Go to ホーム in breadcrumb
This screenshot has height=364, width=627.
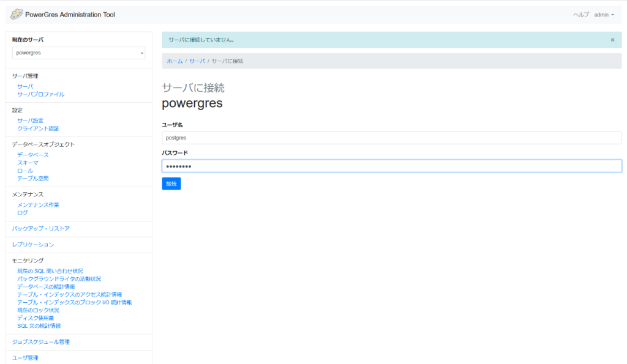[x=175, y=61]
